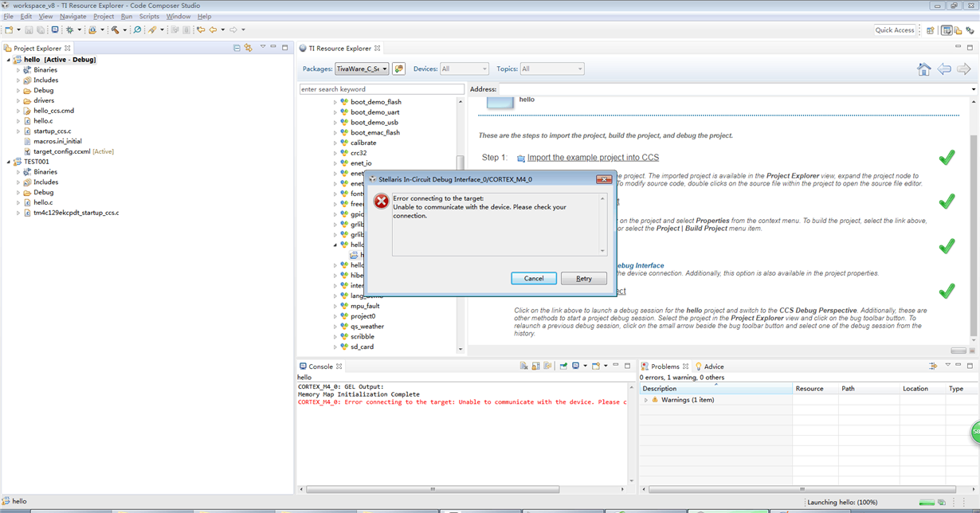This screenshot has height=513, width=980.
Task: Click the Forward arrow in Resource Explorer
Action: point(964,69)
